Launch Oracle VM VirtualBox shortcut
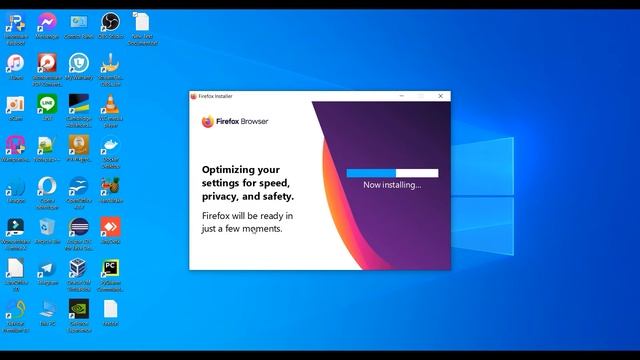The image size is (640, 360). pyautogui.click(x=79, y=275)
